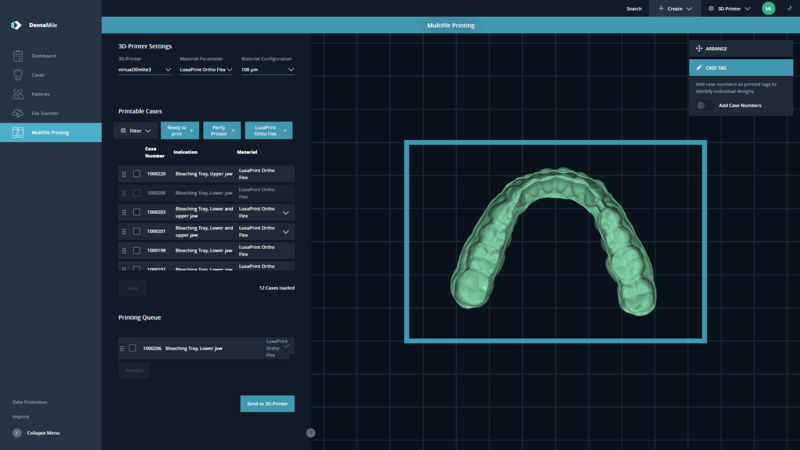Screen dimensions: 800x450
Task: Open Cases via the tooth icon
Action: point(18,75)
